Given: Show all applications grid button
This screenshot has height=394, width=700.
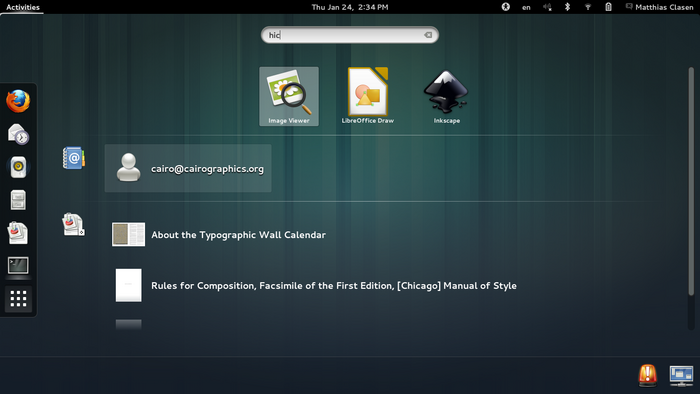Looking at the screenshot, I should click(18, 299).
